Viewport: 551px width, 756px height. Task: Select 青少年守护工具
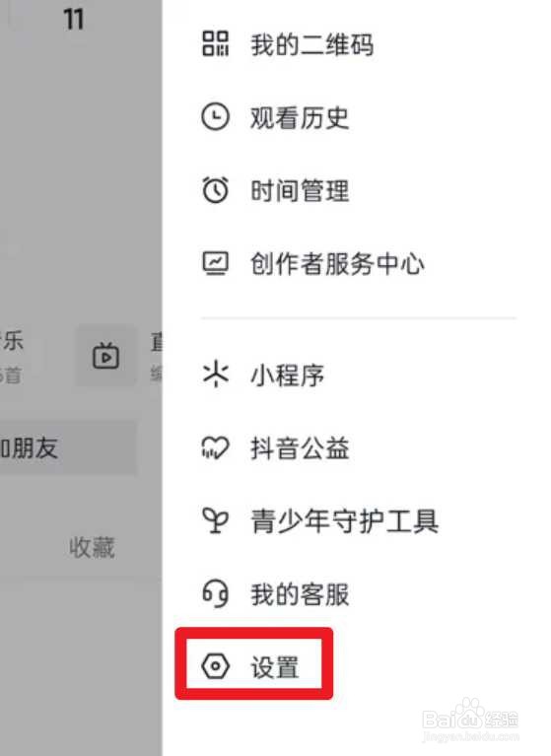pyautogui.click(x=359, y=520)
